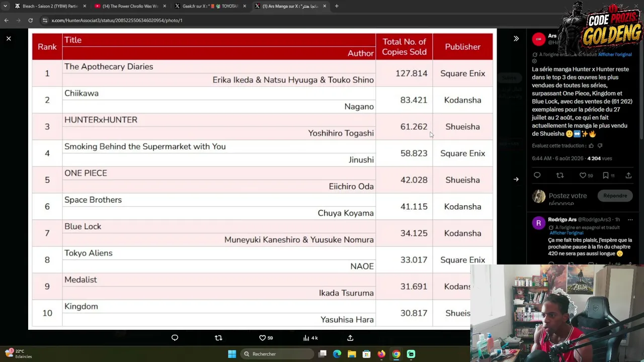The image size is (644, 362).
Task: Click 'Eiichiro Oda' author name
Action: pos(351,187)
